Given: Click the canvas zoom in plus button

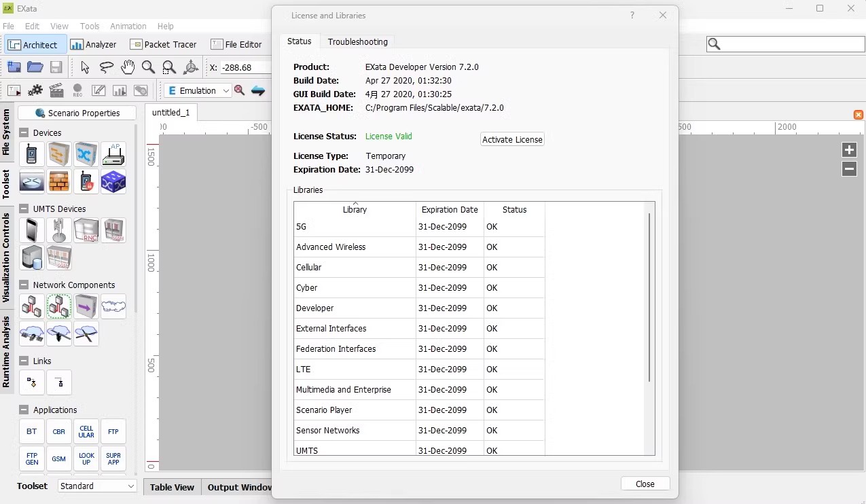Looking at the screenshot, I should [x=849, y=150].
